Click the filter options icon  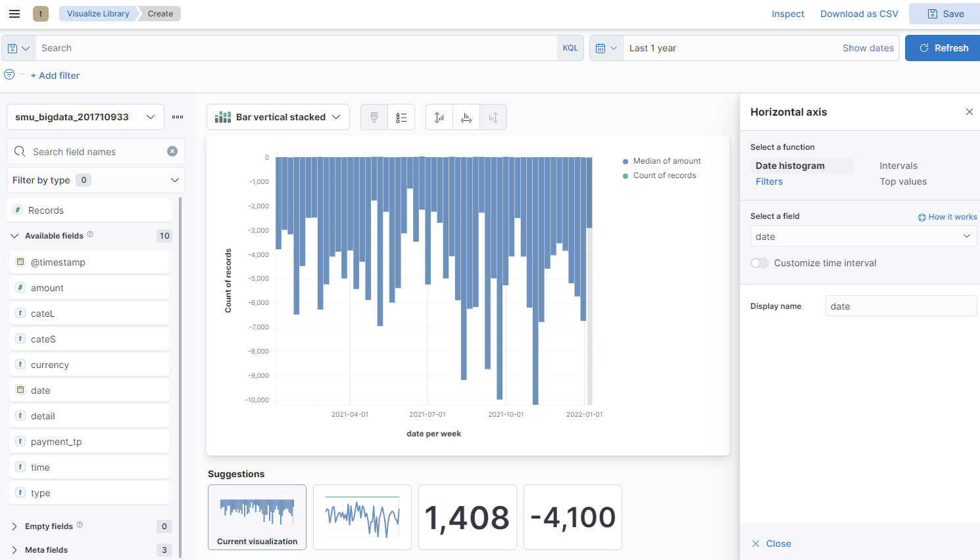click(x=9, y=75)
